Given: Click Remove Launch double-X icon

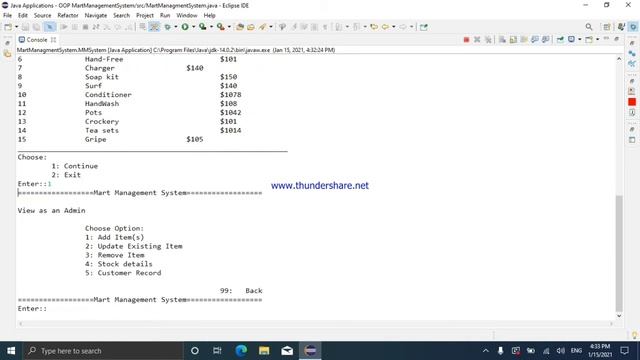Looking at the screenshot, I should (477, 40).
